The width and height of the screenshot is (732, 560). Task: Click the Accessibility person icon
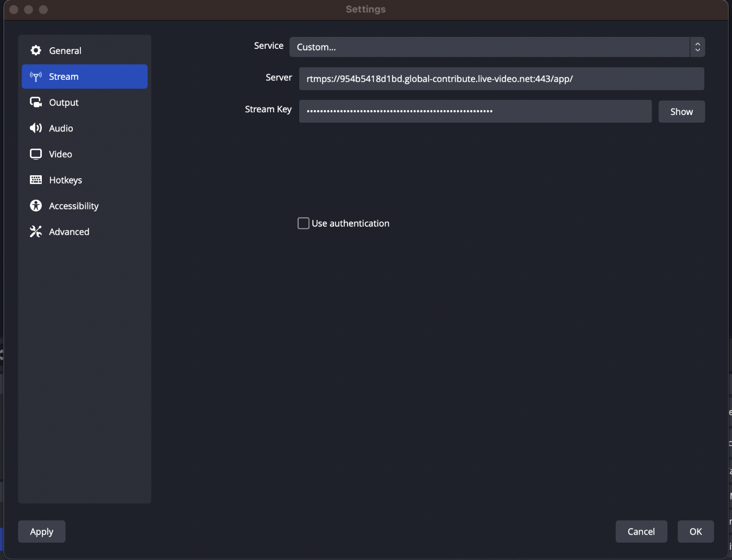tap(35, 206)
